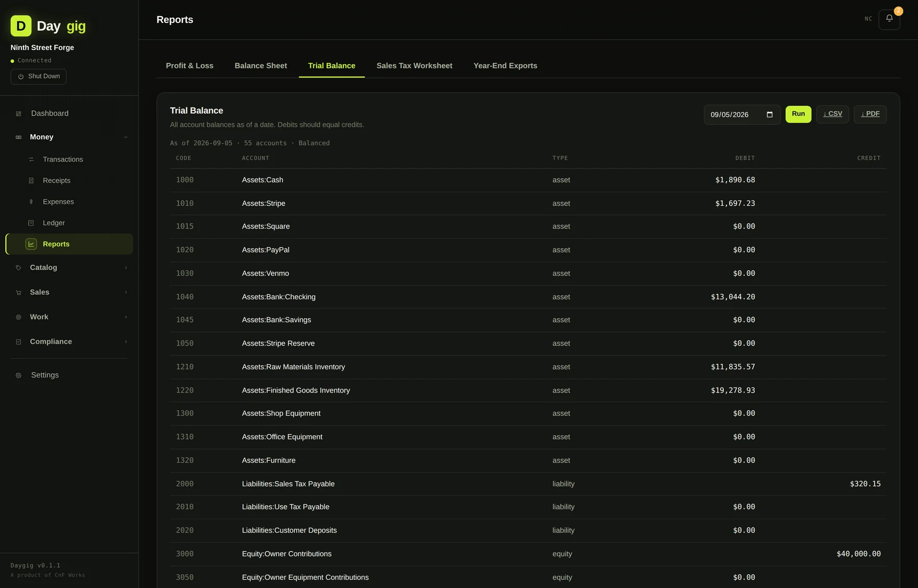Click the Transactions arrows icon

tap(31, 160)
